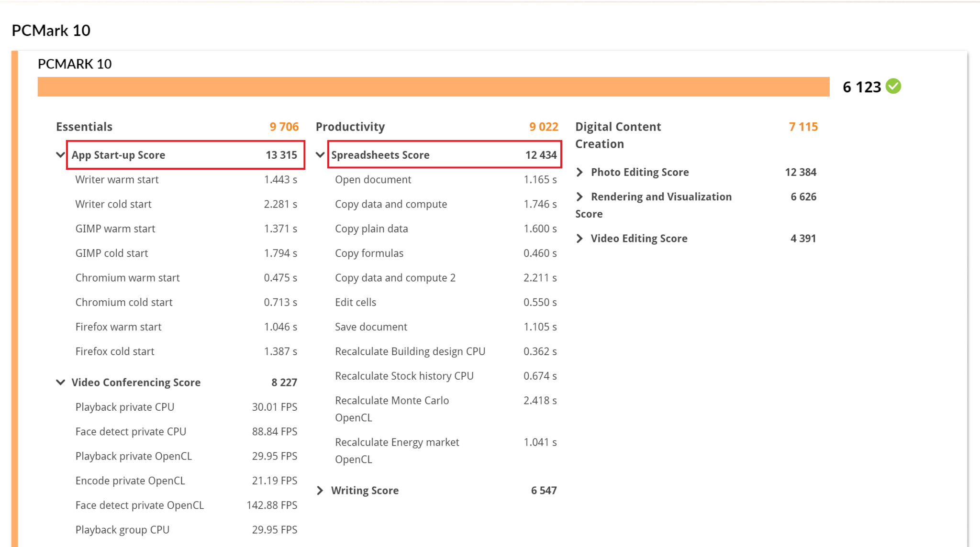Click the Spreadsheets Score label

(x=380, y=155)
